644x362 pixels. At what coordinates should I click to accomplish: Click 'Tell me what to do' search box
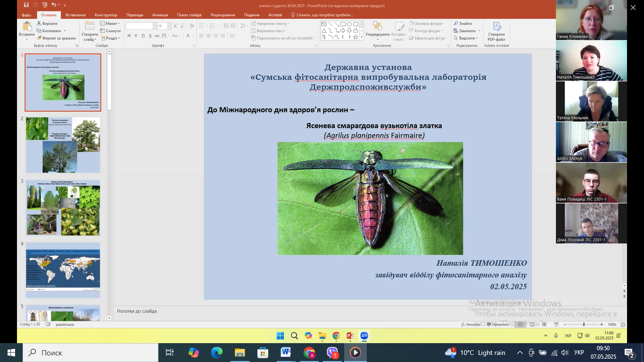pyautogui.click(x=322, y=15)
